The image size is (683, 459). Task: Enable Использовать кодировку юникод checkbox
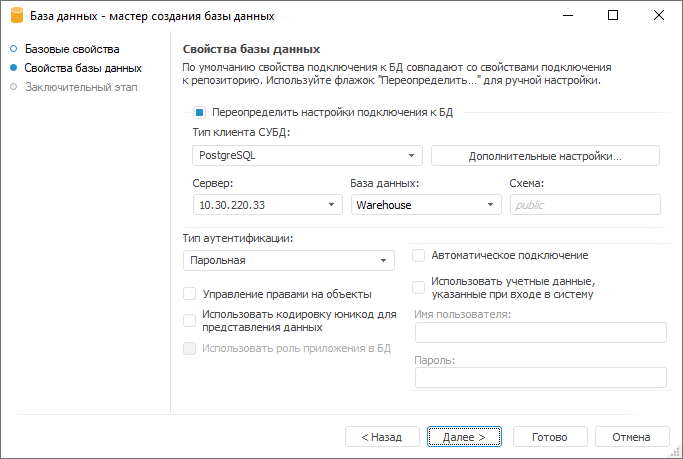pyautogui.click(x=189, y=320)
